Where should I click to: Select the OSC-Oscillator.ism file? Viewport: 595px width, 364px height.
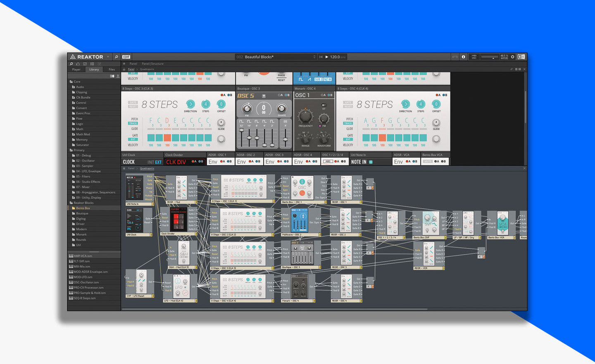pos(94,282)
